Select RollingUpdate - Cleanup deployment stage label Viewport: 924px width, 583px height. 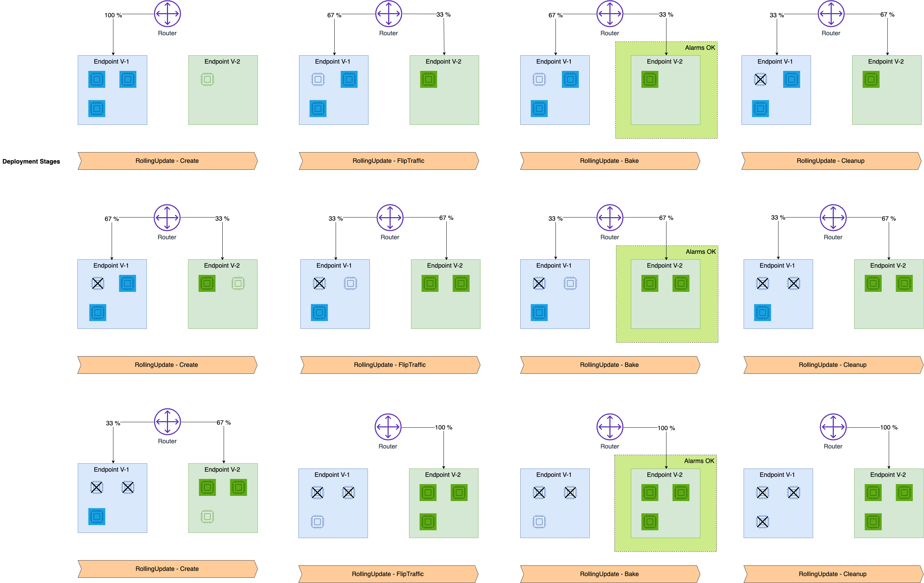pyautogui.click(x=815, y=162)
